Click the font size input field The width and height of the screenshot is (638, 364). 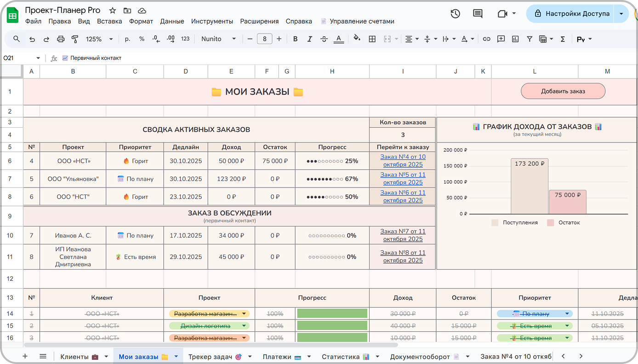[x=264, y=39]
